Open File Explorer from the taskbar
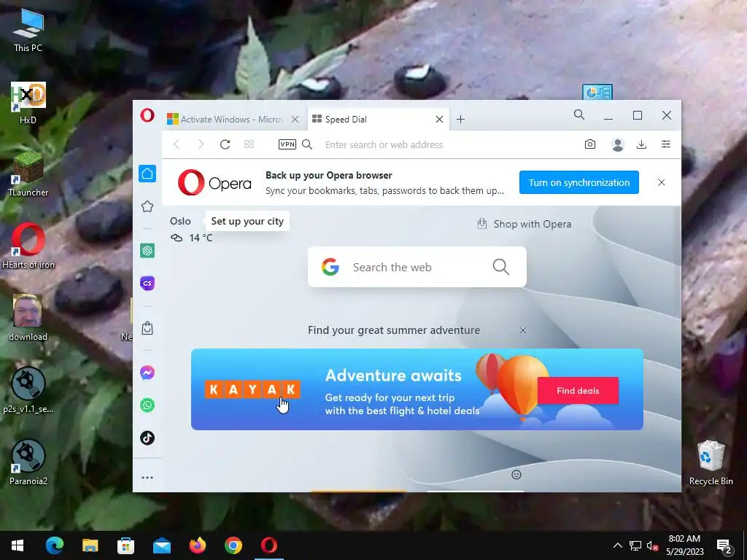The height and width of the screenshot is (560, 747). [90, 545]
